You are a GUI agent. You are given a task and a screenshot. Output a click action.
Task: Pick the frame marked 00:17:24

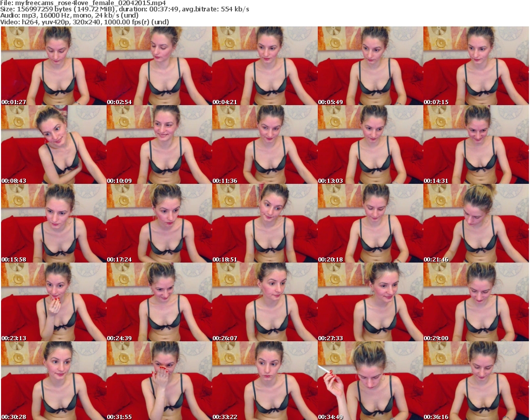[x=159, y=223]
